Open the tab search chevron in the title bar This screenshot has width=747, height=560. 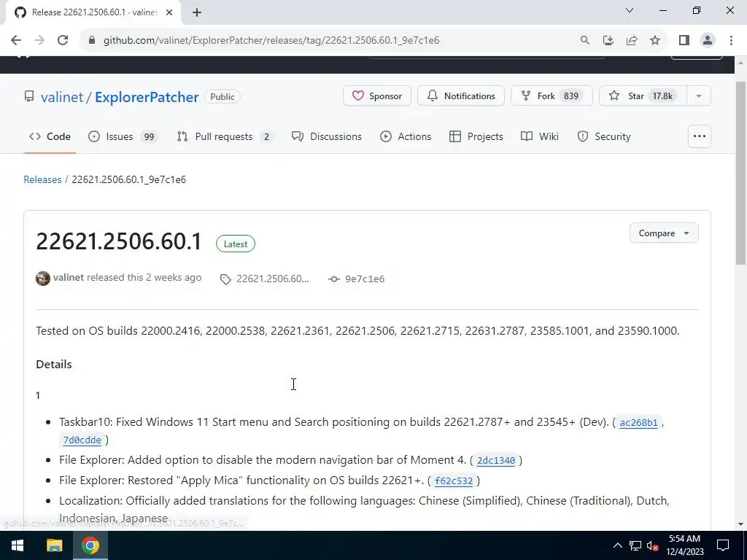[x=630, y=10]
